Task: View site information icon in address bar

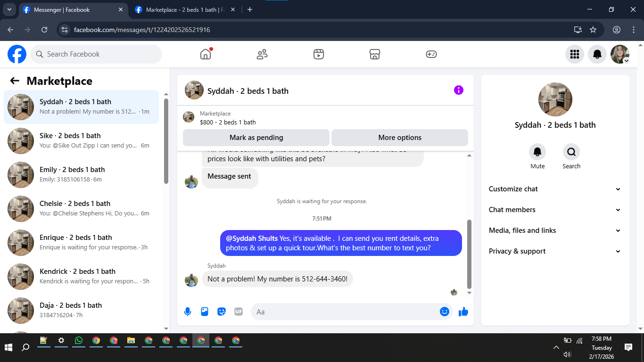Action: (x=65, y=30)
